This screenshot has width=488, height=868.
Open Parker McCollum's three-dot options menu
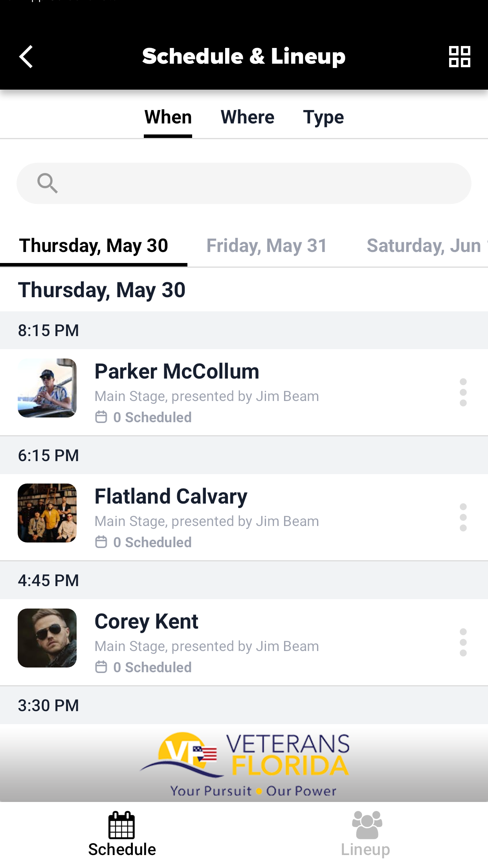click(x=463, y=392)
